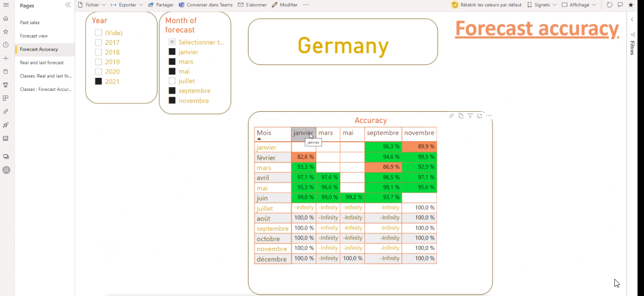Enable the juillet month checkbox

pos(172,81)
